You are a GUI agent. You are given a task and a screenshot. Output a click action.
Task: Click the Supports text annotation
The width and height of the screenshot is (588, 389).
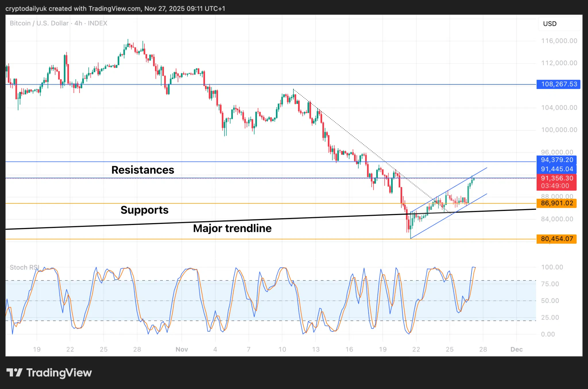144,210
